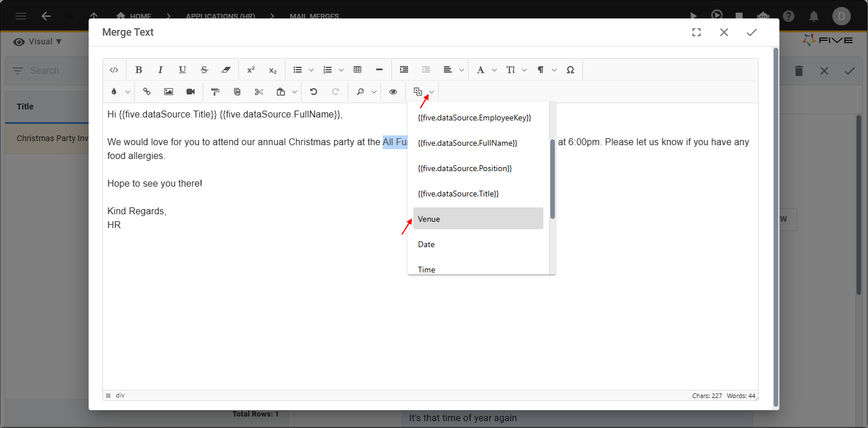Copy the selected text
Screen dimensions: 868x428
click(x=237, y=92)
